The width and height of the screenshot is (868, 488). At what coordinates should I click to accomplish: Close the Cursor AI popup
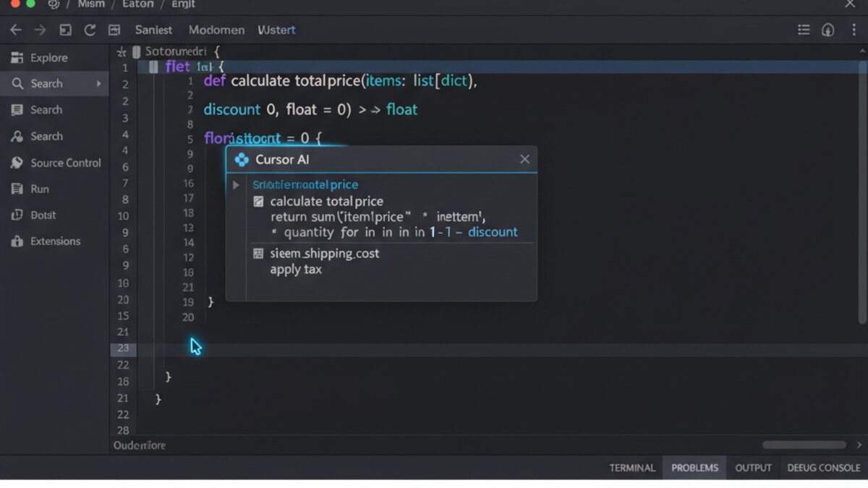pyautogui.click(x=524, y=159)
